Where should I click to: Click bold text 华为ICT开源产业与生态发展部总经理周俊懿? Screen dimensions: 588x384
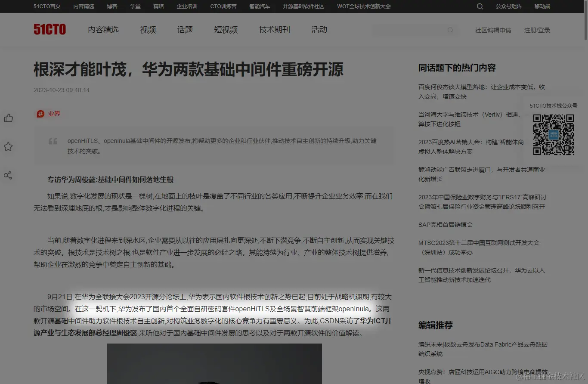(x=213, y=327)
